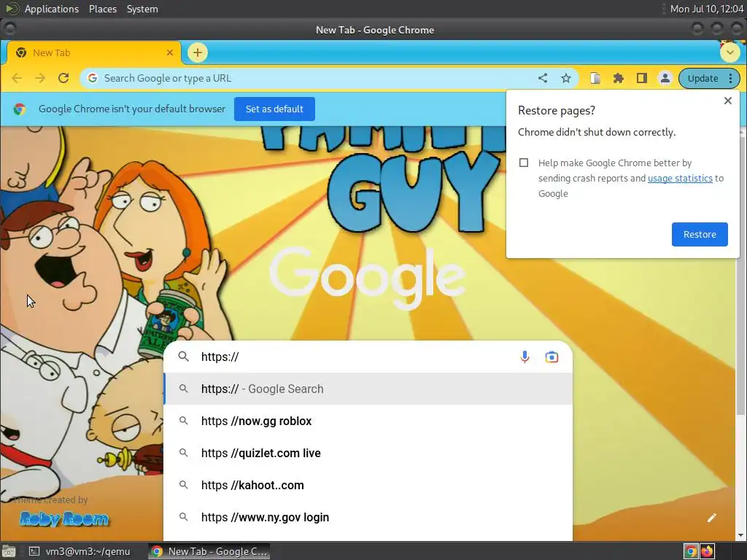
Task: Toggle the side panel icon
Action: (642, 78)
